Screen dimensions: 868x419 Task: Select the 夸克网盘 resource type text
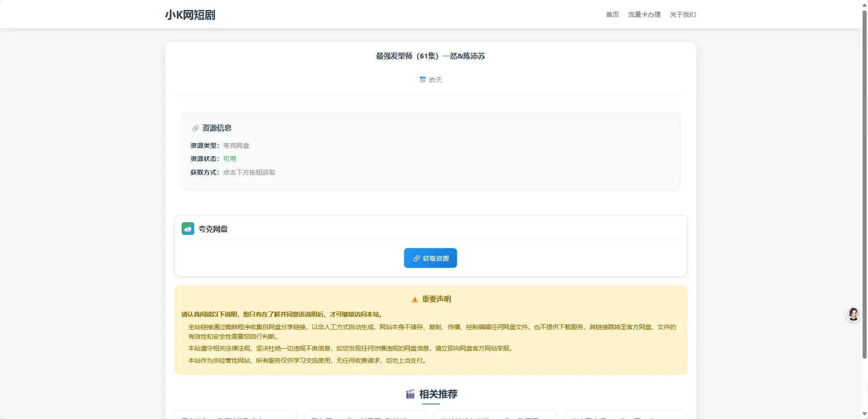(x=236, y=145)
